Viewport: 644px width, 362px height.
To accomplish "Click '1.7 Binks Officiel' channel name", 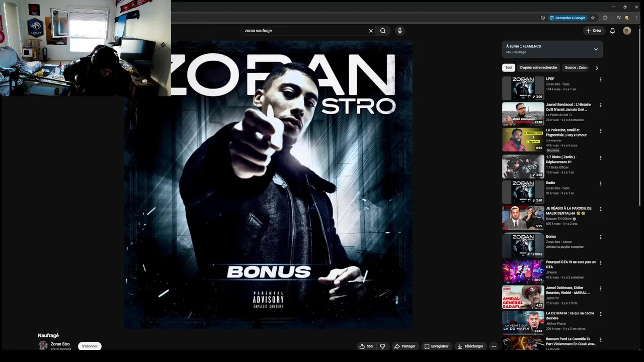I will (x=558, y=167).
